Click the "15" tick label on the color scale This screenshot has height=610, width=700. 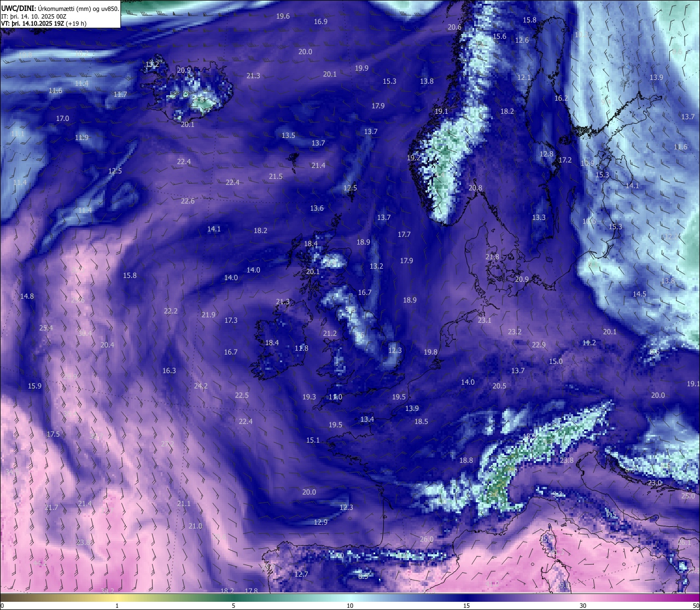coord(466,606)
